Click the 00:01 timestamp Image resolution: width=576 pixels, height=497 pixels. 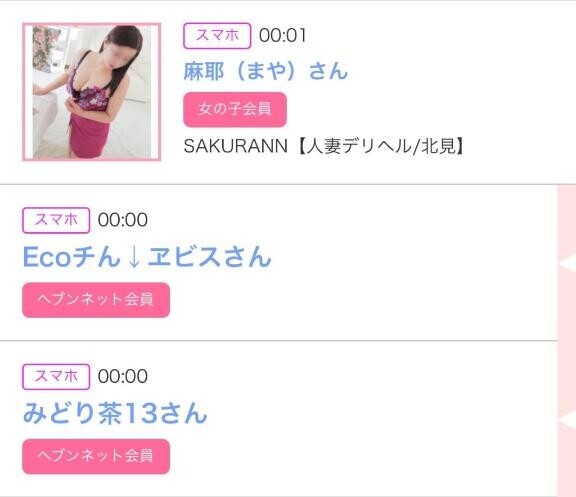coord(282,36)
